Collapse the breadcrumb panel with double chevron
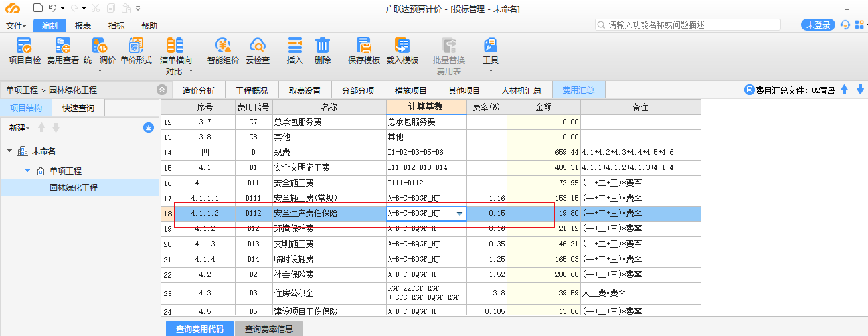 [x=162, y=90]
